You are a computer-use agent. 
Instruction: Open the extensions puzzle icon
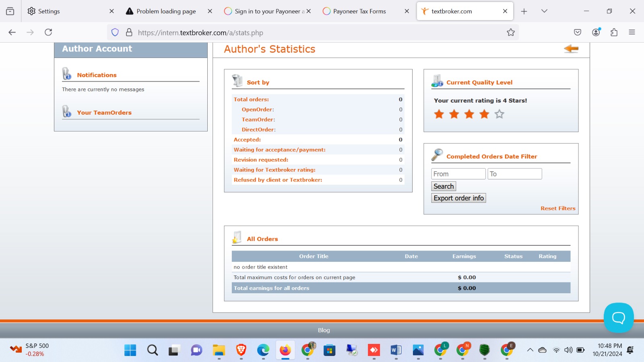coord(614,32)
